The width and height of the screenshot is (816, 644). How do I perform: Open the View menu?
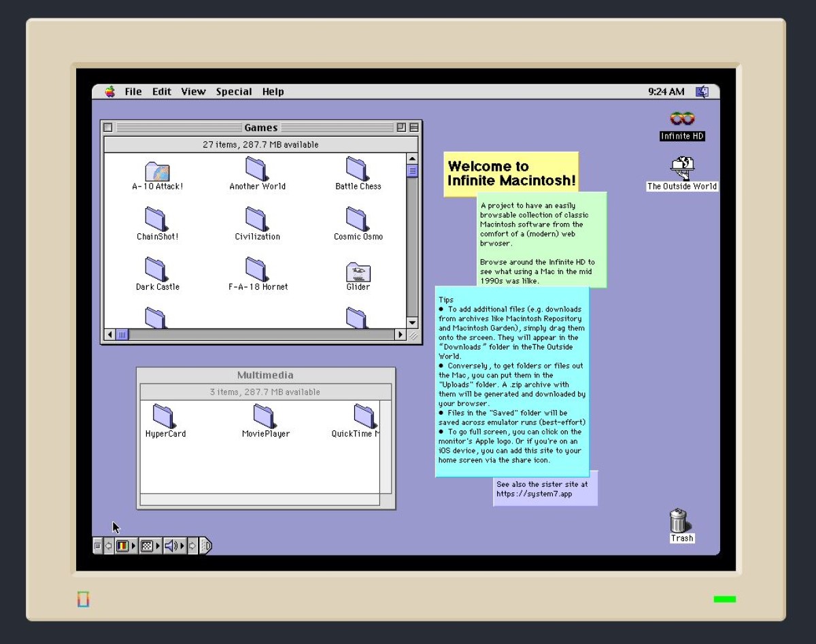click(x=193, y=92)
